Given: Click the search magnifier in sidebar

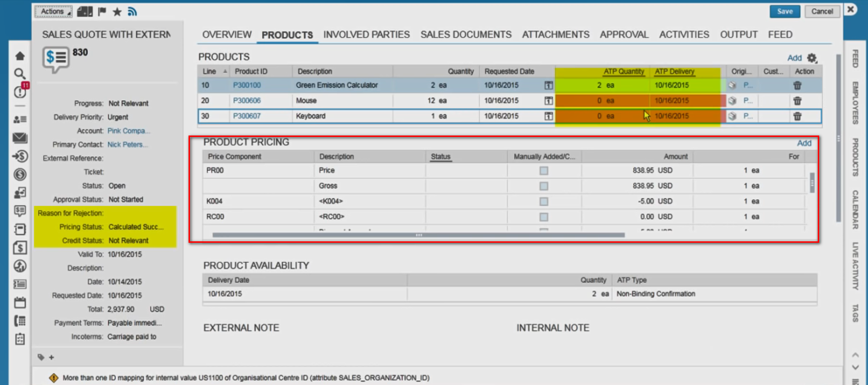Looking at the screenshot, I should (x=20, y=73).
